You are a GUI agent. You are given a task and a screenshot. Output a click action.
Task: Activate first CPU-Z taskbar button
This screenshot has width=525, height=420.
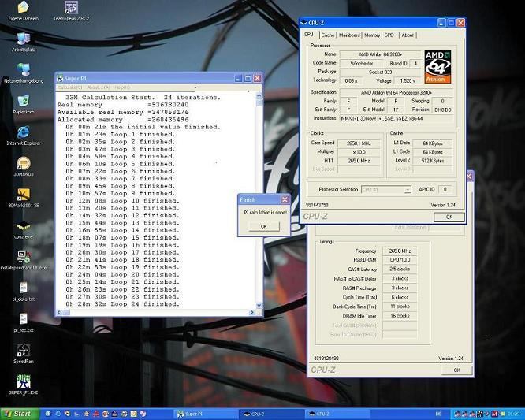[270, 414]
